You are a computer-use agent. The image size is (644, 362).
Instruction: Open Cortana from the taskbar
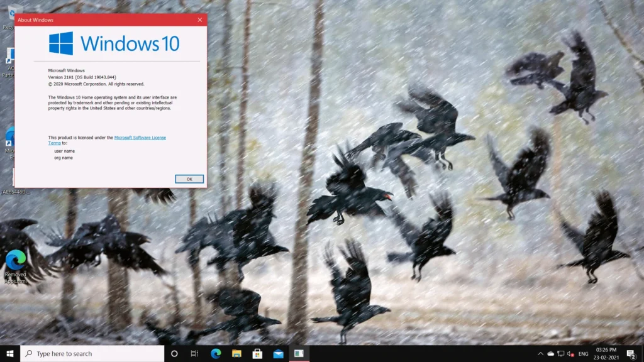tap(174, 353)
